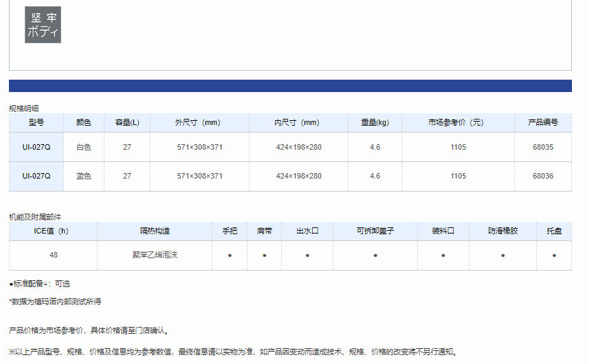Screen dimensions: 596x364
Task: Click the 防滑橡胶 column header
Action: (503, 231)
